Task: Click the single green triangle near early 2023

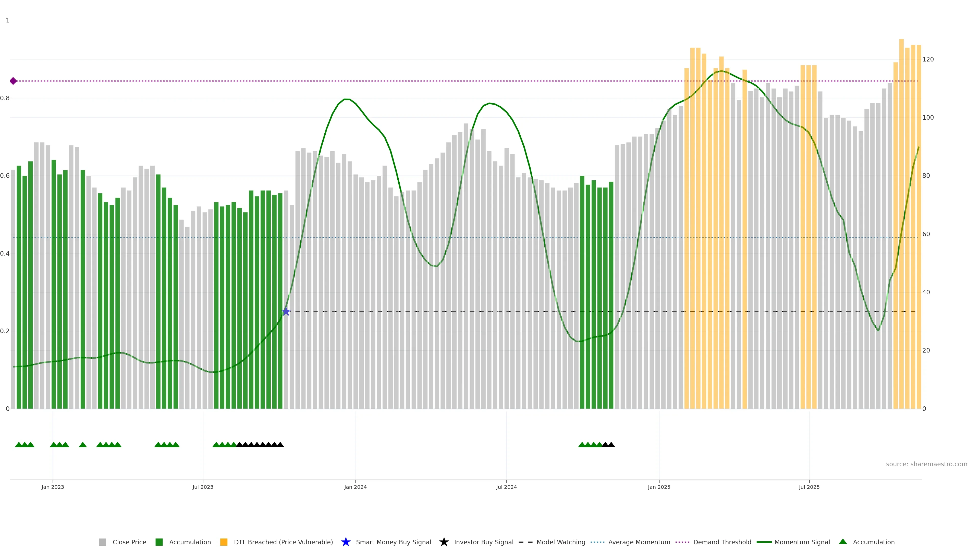Action: pyautogui.click(x=82, y=445)
